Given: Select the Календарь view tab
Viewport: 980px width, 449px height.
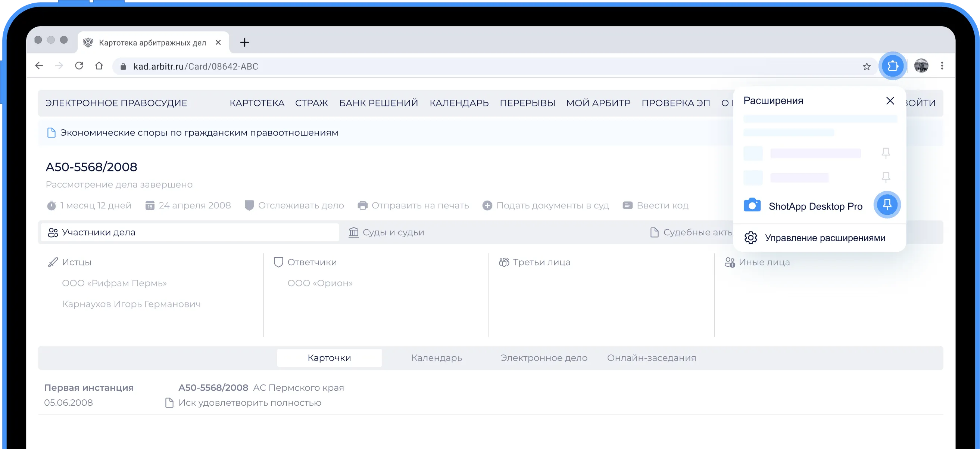Looking at the screenshot, I should (436, 358).
